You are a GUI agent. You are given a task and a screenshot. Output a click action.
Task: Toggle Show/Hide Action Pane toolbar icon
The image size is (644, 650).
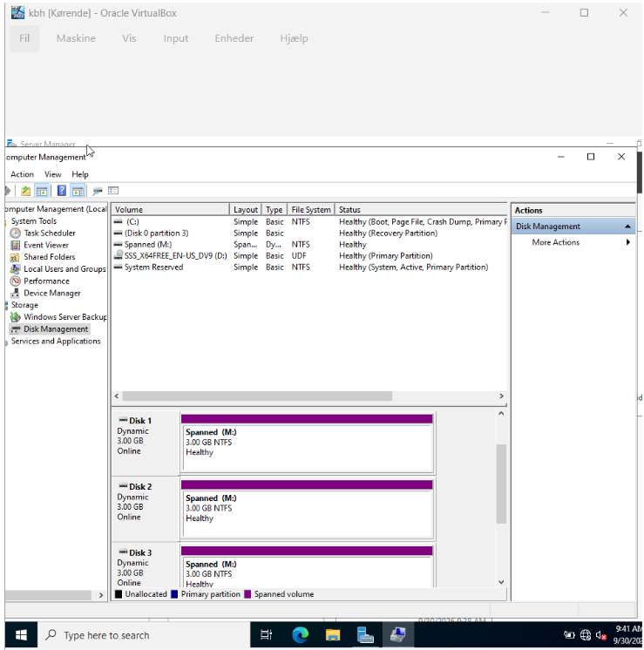click(x=78, y=191)
